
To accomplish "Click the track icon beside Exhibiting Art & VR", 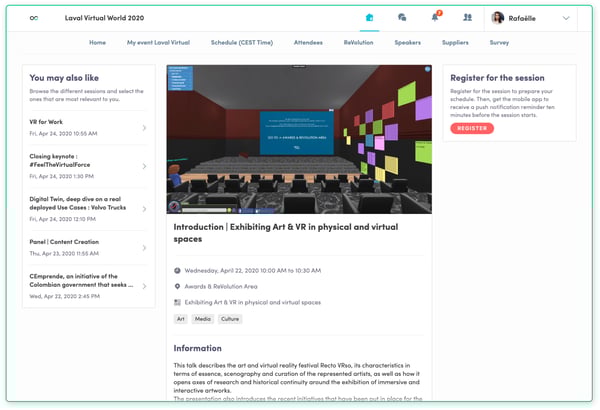I will pos(177,302).
